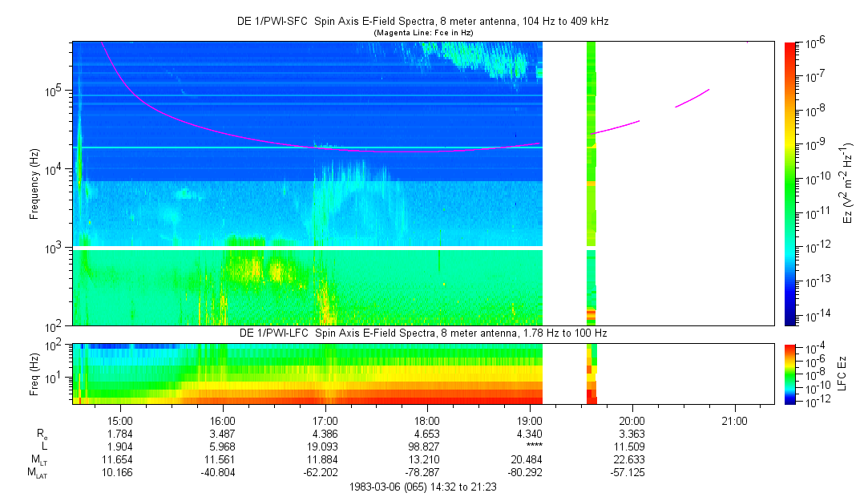Click the dark blue bottom of the Ez colorbar

point(790,321)
